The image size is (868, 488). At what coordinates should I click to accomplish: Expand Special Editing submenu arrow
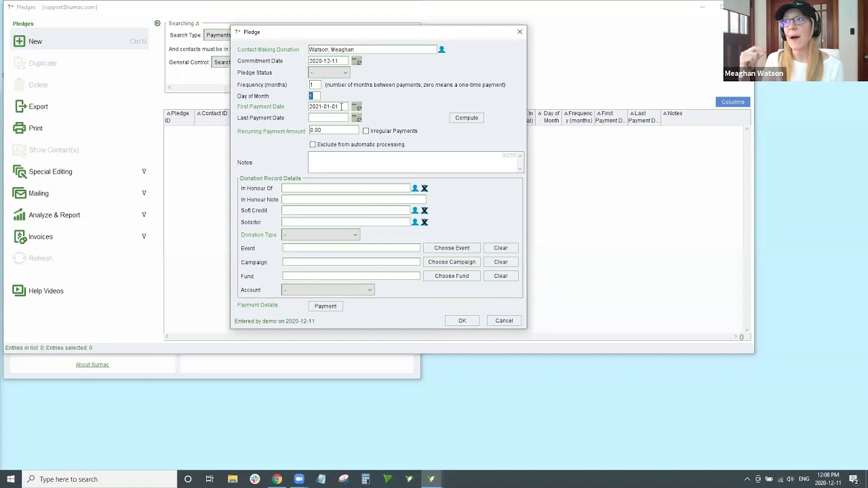[144, 171]
